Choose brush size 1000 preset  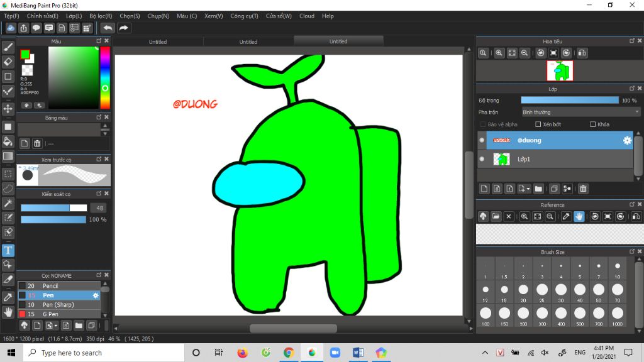[618, 316]
